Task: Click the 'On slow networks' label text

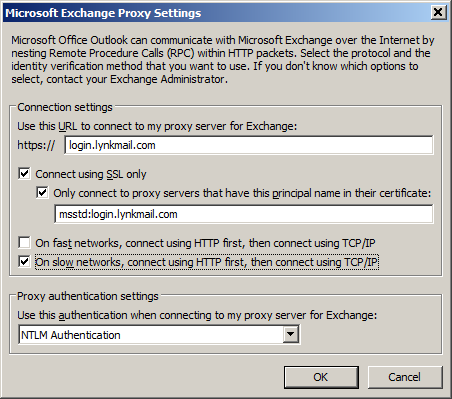Action: click(x=207, y=262)
